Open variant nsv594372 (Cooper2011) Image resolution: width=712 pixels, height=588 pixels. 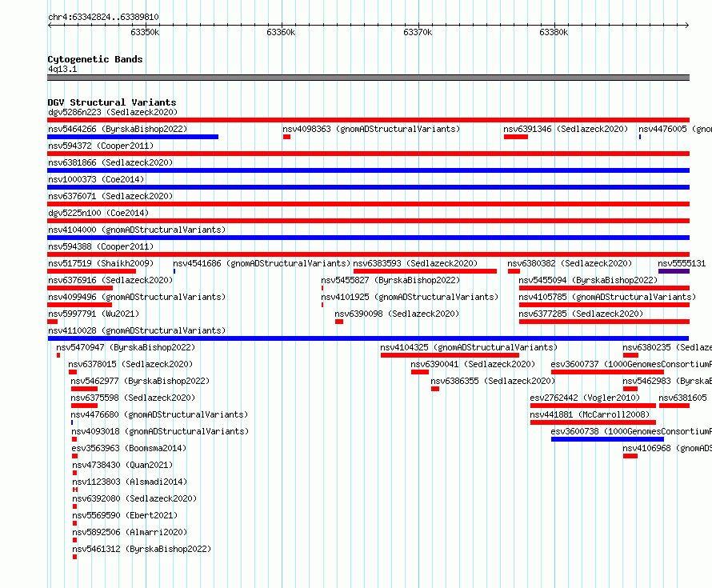(101, 146)
